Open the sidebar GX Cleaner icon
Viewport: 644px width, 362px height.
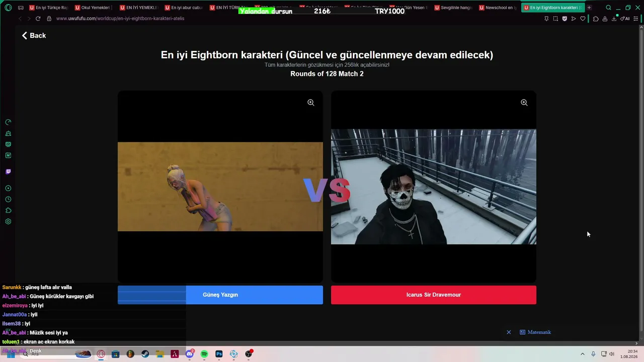(x=8, y=133)
